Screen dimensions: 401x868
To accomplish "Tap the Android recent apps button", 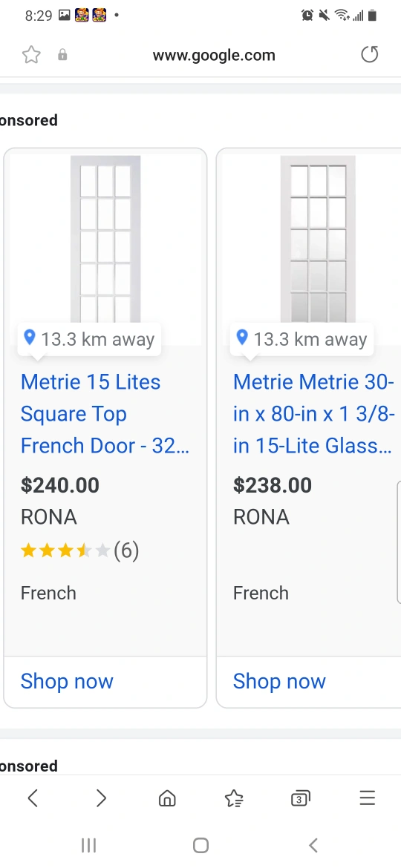I will 88,845.
